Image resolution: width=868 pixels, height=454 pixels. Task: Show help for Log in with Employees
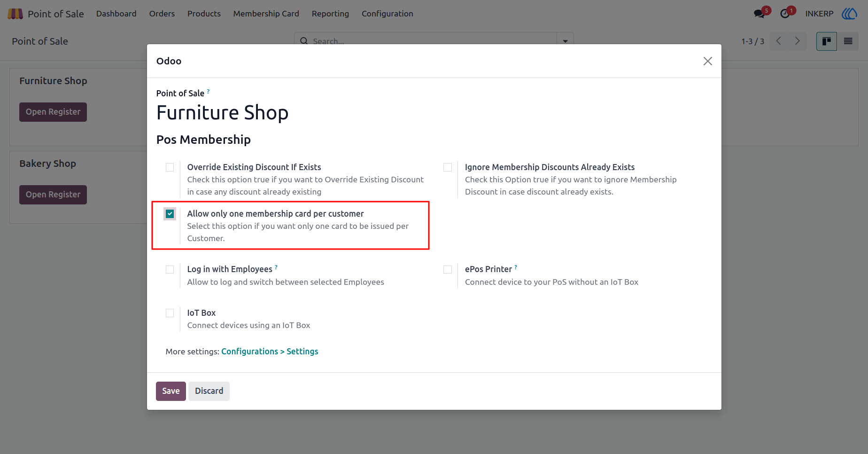click(276, 267)
